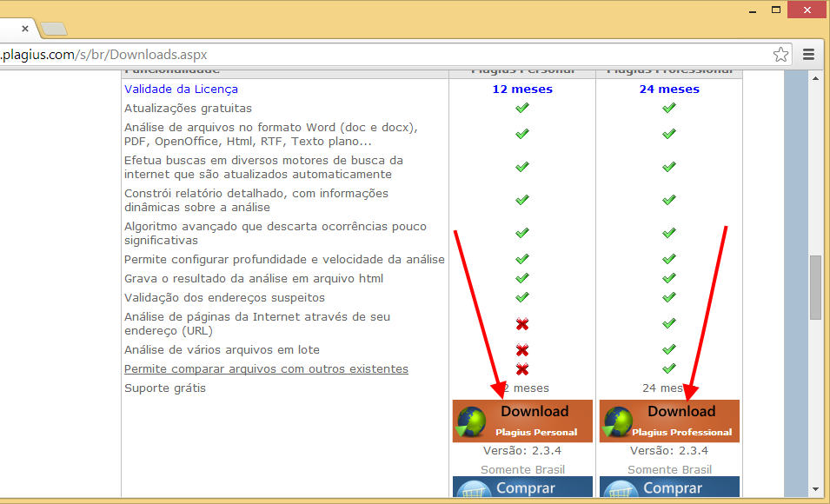Open the Validade da Licença link
Screen dimensions: 830x504
(x=183, y=89)
